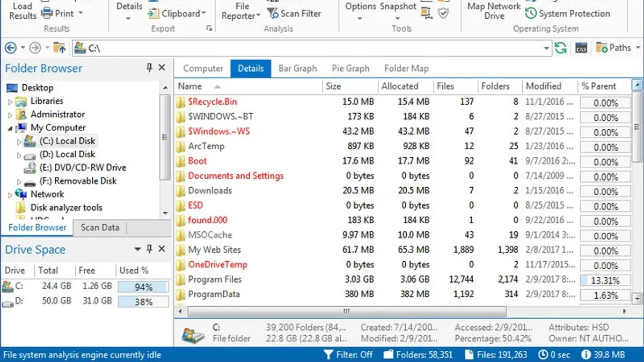The width and height of the screenshot is (644, 362).
Task: Click the Scan Filter icon
Action: click(x=273, y=13)
